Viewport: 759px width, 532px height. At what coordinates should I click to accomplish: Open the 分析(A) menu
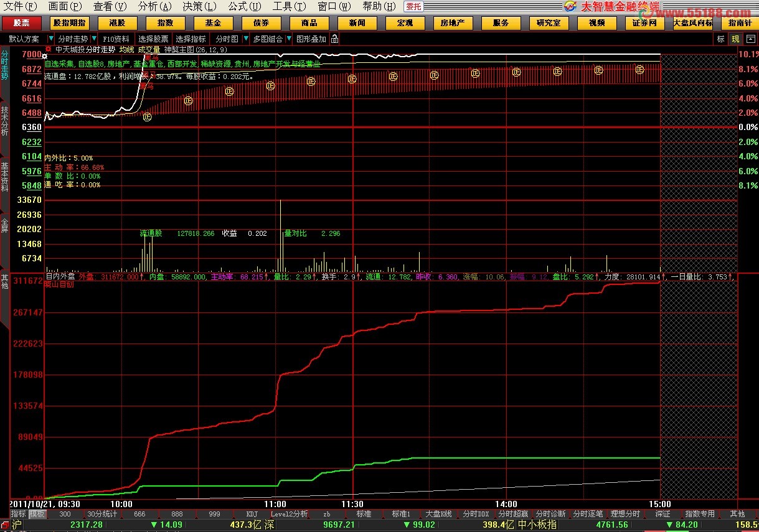click(x=155, y=6)
